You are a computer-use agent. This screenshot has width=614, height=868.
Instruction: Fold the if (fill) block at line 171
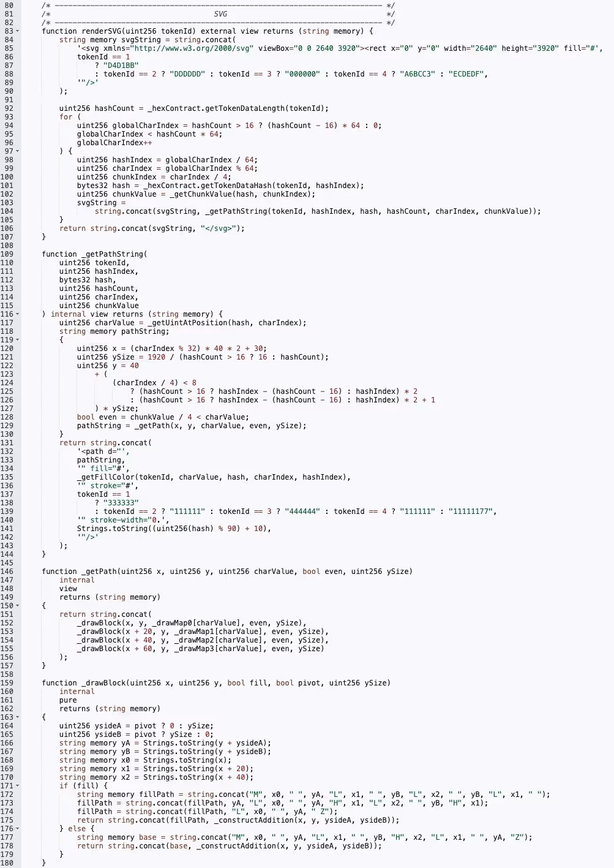[x=17, y=786]
